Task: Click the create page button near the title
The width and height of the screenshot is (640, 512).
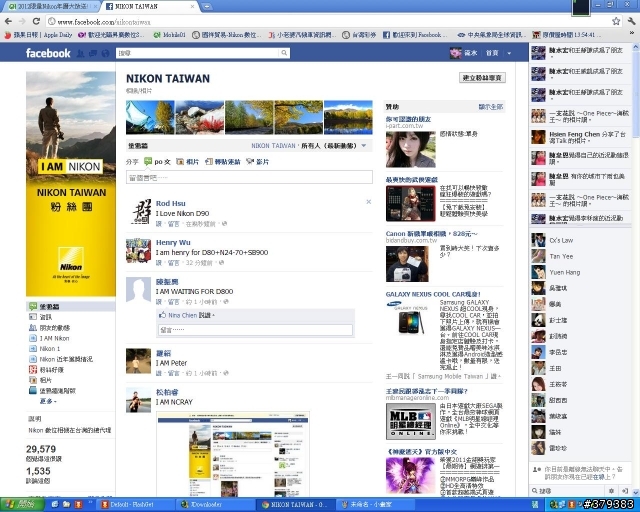Action: 482,78
